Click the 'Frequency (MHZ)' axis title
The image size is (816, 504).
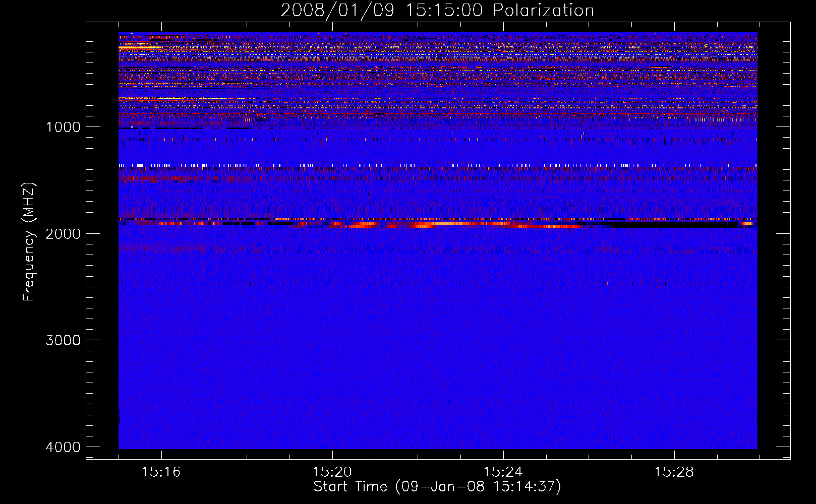click(x=29, y=242)
